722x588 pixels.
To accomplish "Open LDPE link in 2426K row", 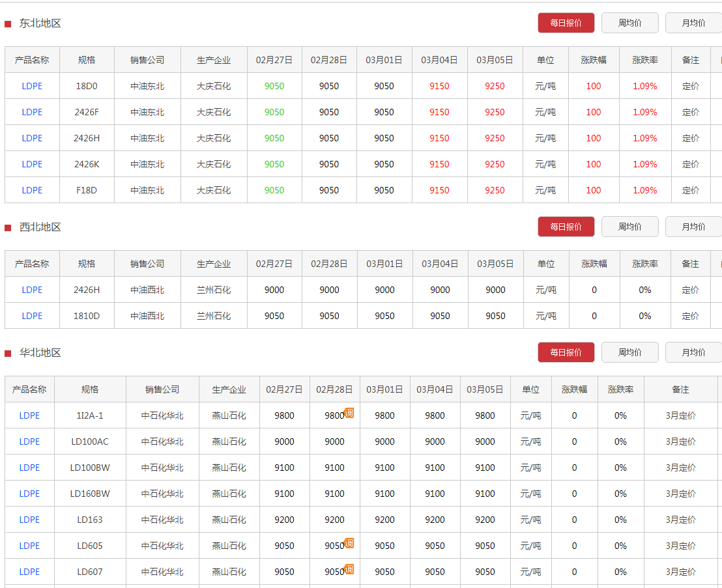I will tap(32, 164).
